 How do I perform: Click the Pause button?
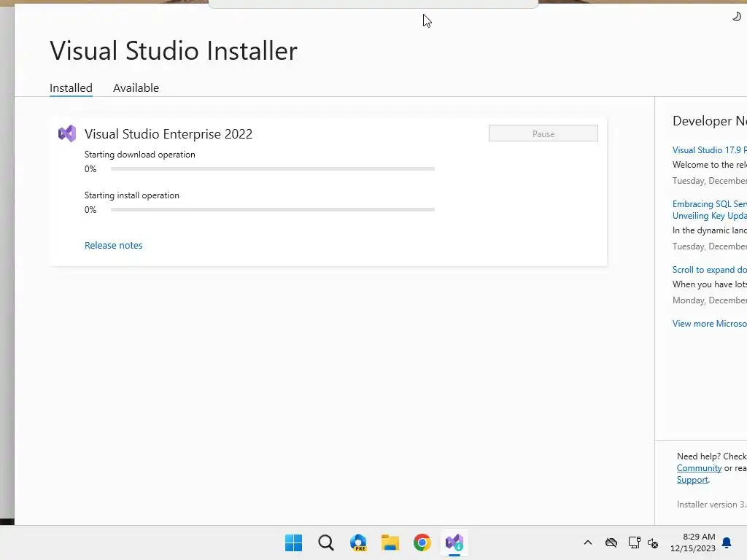(543, 133)
